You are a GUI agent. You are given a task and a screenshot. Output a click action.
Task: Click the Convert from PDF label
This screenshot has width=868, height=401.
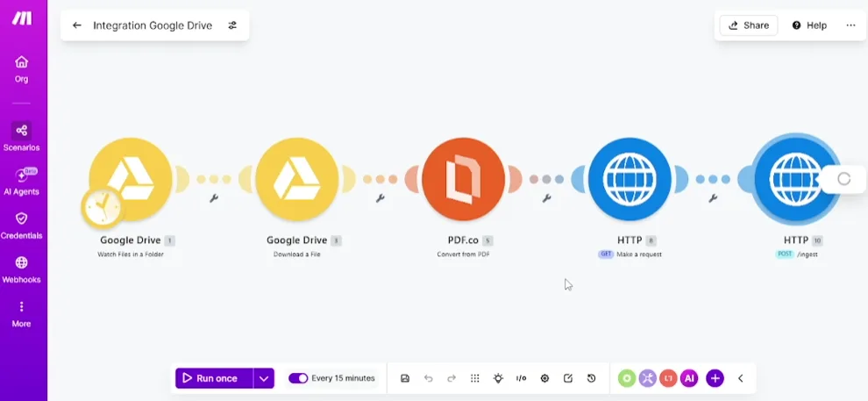click(x=463, y=254)
